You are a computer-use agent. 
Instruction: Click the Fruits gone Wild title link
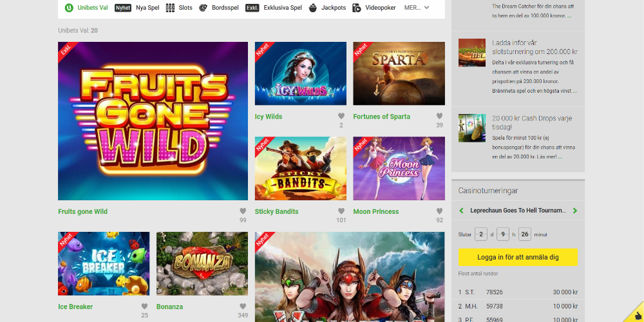[x=83, y=211]
